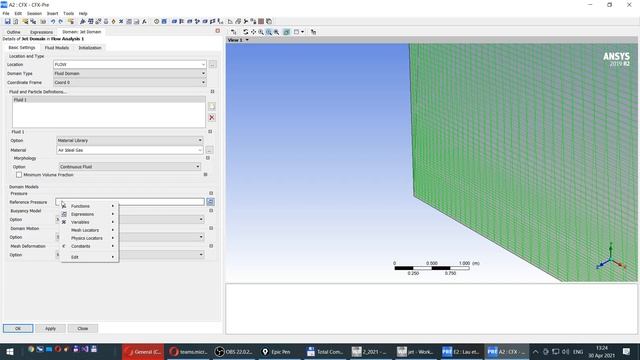This screenshot has height=360, width=640.
Task: Open Variables submenu in context menu
Action: tap(89, 222)
